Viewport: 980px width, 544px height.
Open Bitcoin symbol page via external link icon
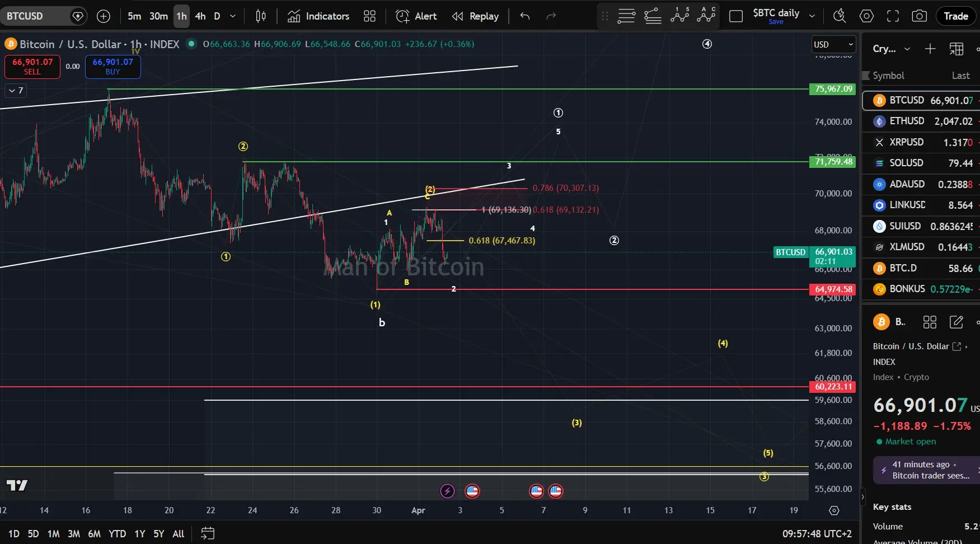point(957,346)
